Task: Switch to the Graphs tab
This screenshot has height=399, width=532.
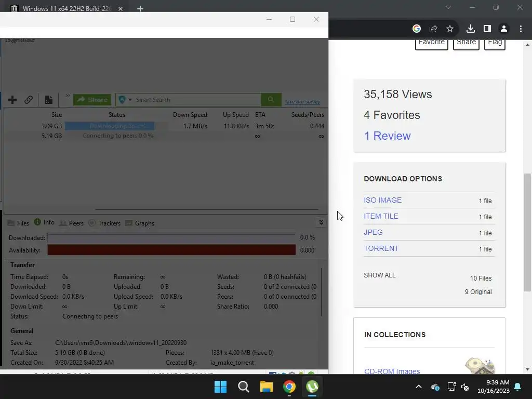Action: [140, 223]
